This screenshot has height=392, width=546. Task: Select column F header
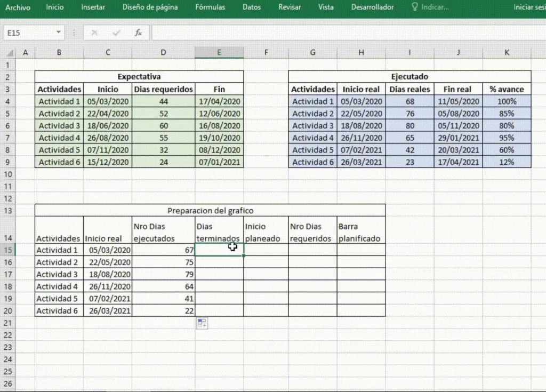pyautogui.click(x=266, y=53)
